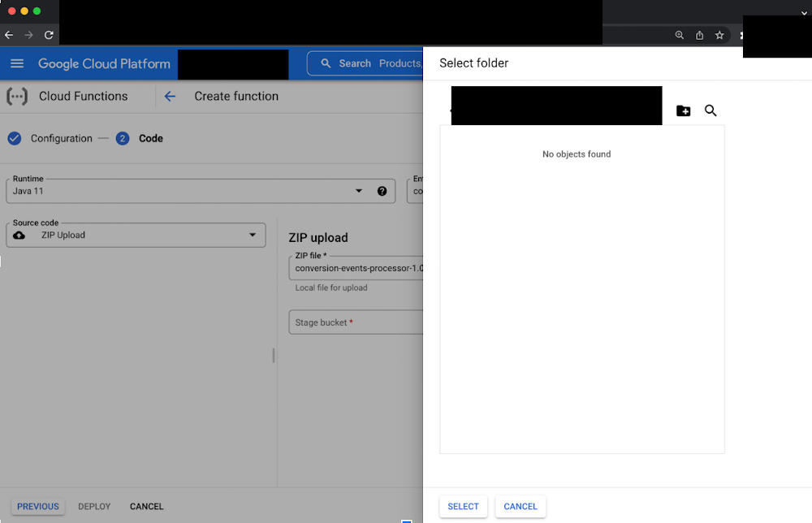Click the 'ZIP upload' heading
The height and width of the screenshot is (523, 812).
318,238
